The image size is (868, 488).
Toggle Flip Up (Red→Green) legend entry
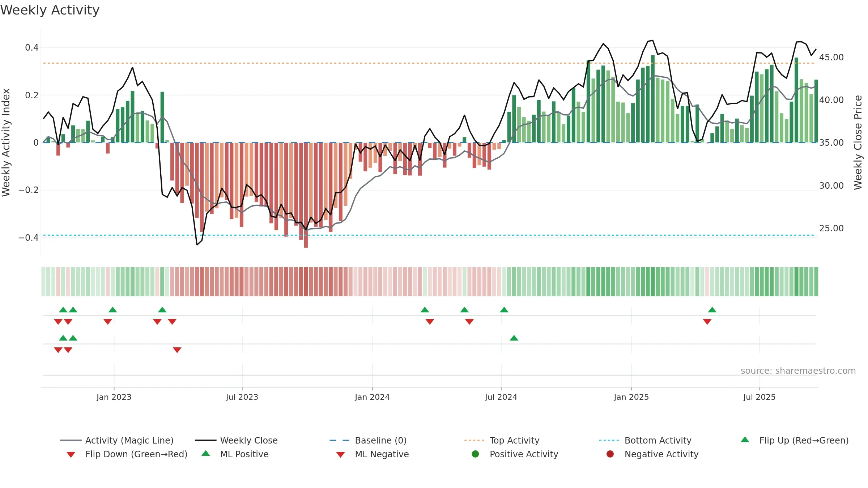click(794, 440)
